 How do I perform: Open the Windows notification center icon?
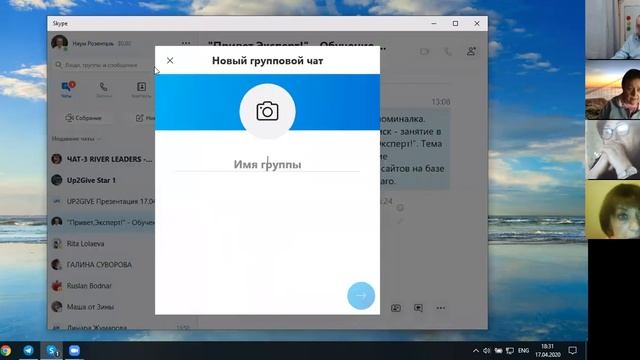point(573,351)
